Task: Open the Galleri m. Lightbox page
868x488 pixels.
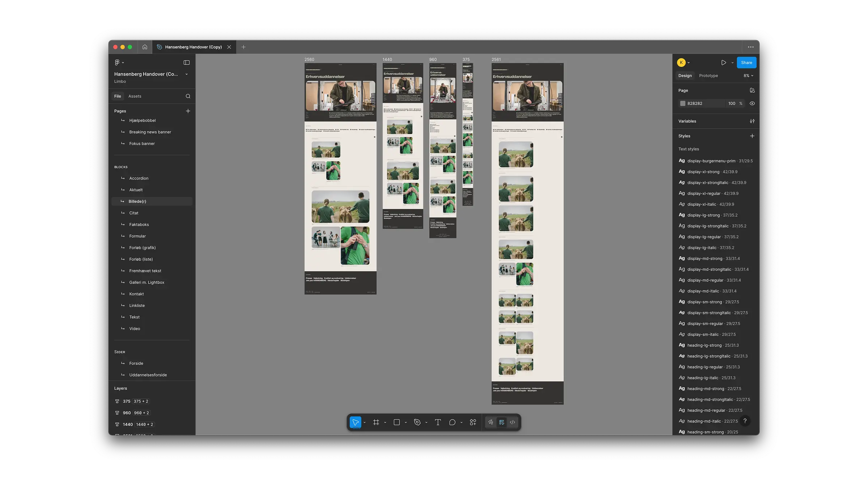Action: pyautogui.click(x=146, y=282)
